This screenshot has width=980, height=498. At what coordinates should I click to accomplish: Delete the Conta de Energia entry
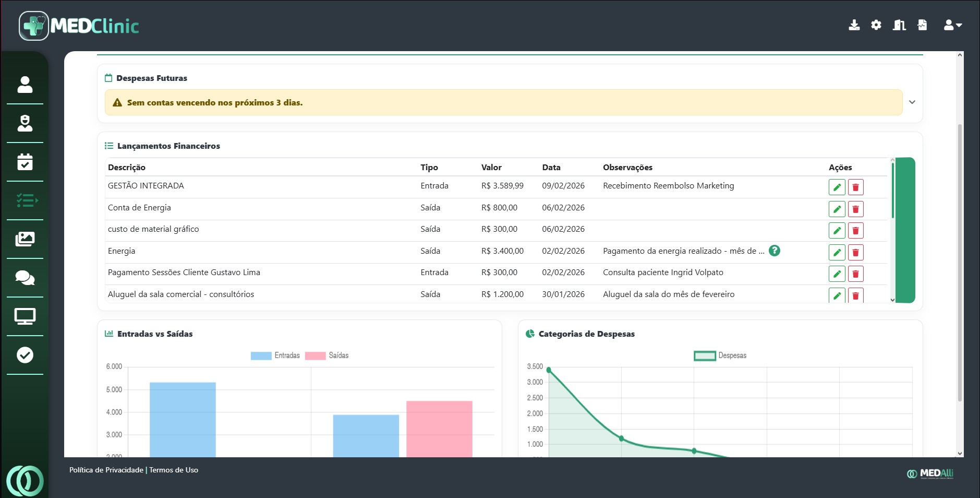pyautogui.click(x=855, y=209)
